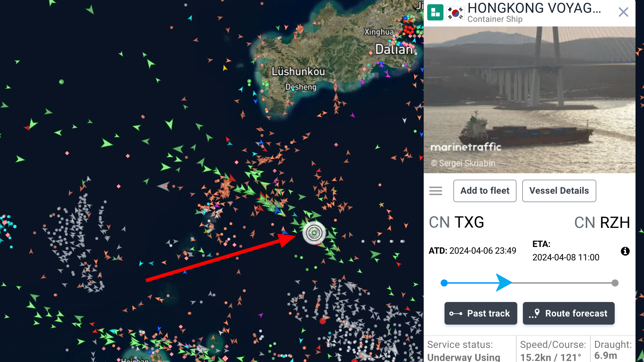Click the green vessel type icon
The image size is (644, 362).
(x=435, y=12)
